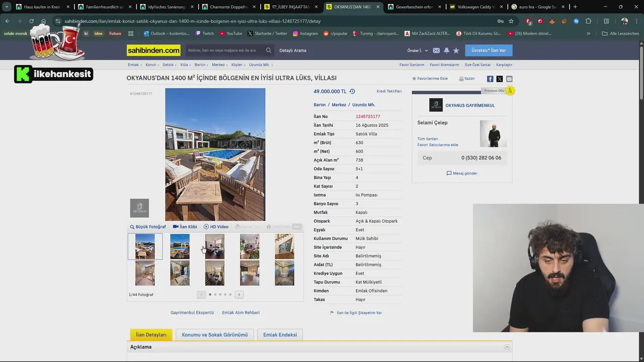Click Selami Çelep agent photo
The height and width of the screenshot is (362, 644).
[x=493, y=134]
